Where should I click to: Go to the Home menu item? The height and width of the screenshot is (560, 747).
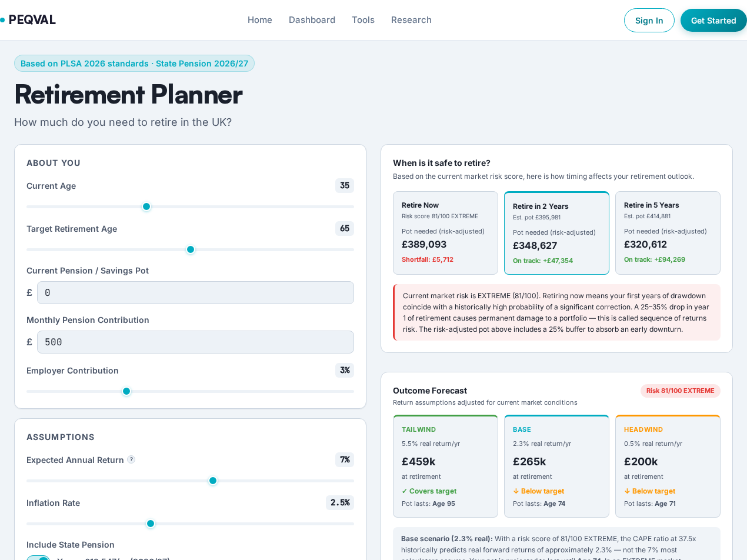tap(260, 20)
